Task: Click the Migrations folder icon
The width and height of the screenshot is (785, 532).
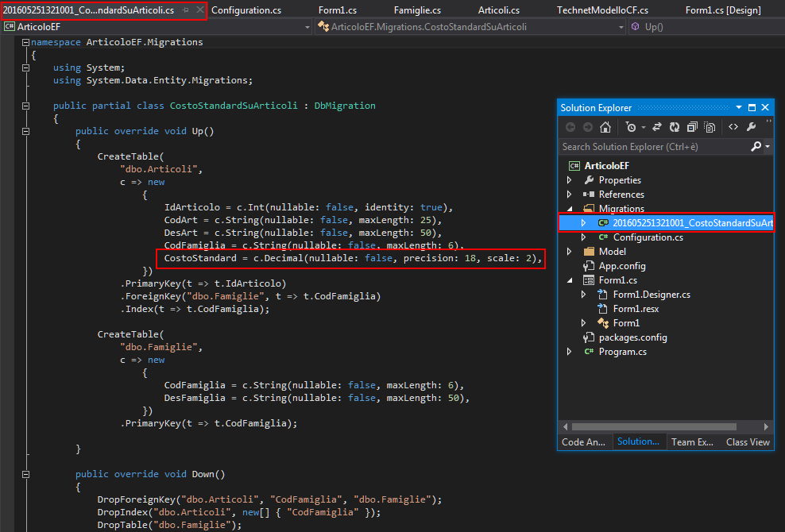Action: click(x=589, y=209)
